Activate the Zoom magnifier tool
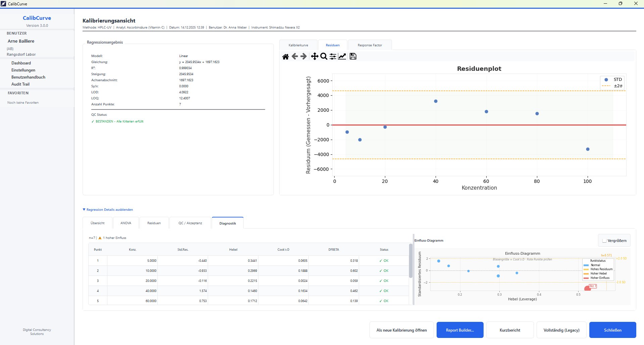Viewport: 644px width, 345px height. click(x=324, y=56)
